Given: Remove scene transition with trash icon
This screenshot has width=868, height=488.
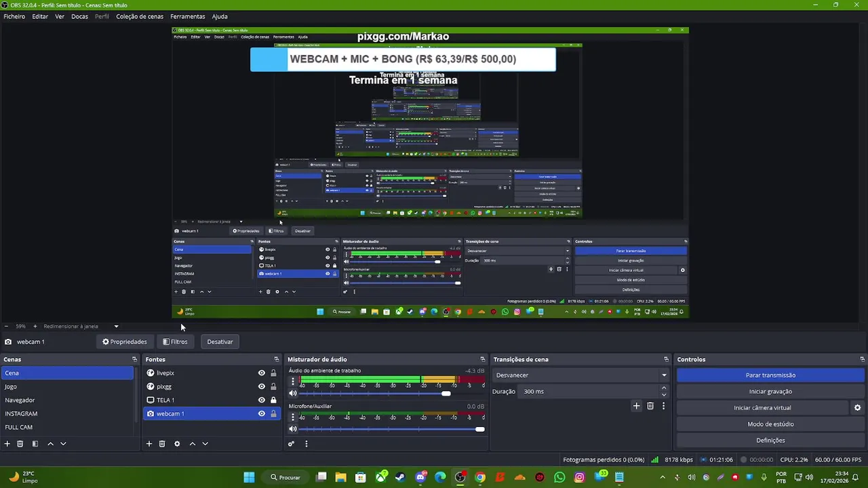Looking at the screenshot, I should 650,406.
